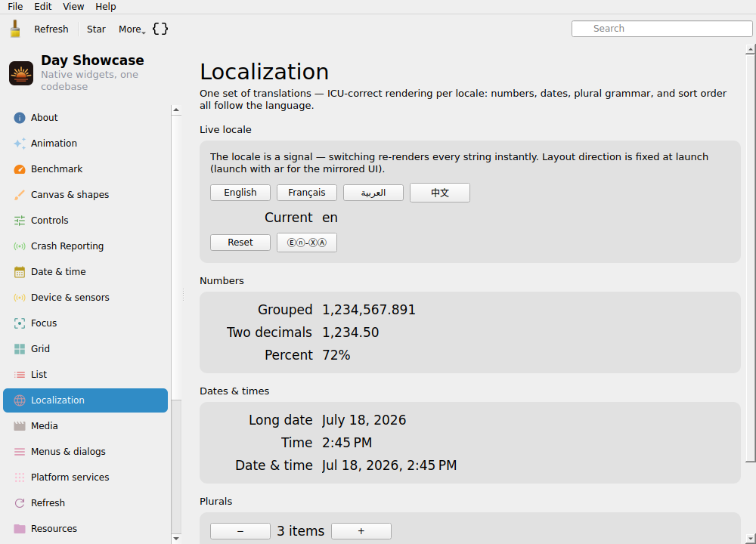Click the paintbrush icon in the toolbar
The image size is (756, 544).
(15, 29)
